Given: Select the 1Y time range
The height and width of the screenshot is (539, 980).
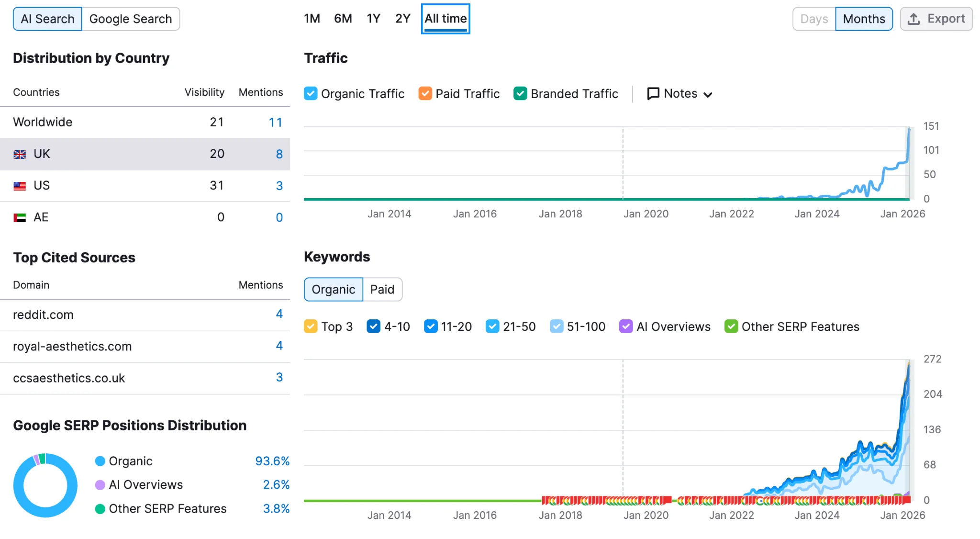Looking at the screenshot, I should 373,19.
